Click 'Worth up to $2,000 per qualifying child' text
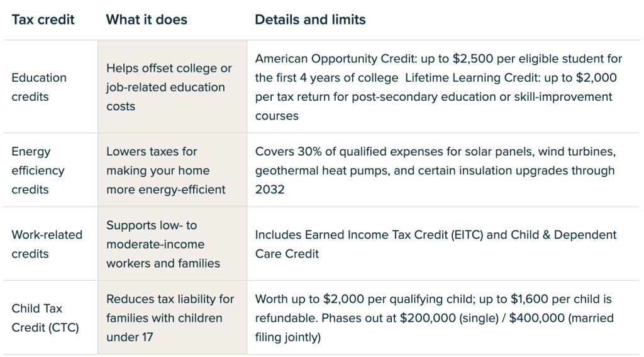This screenshot has height=357, width=644. 354,299
